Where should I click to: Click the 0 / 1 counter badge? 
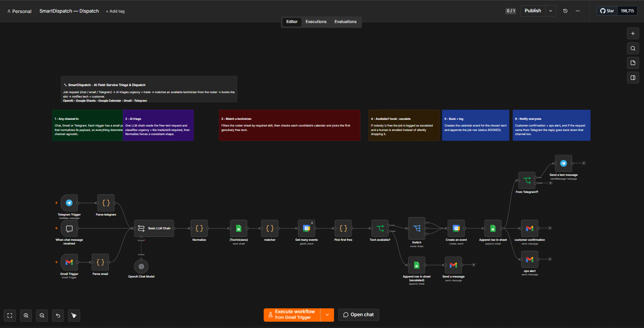(x=511, y=11)
